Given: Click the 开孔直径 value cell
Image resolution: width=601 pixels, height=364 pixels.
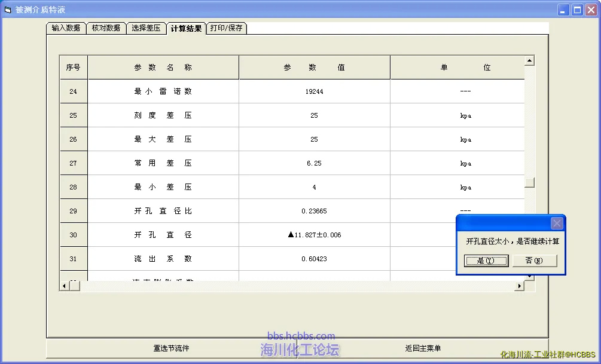Looking at the screenshot, I should pos(314,235).
